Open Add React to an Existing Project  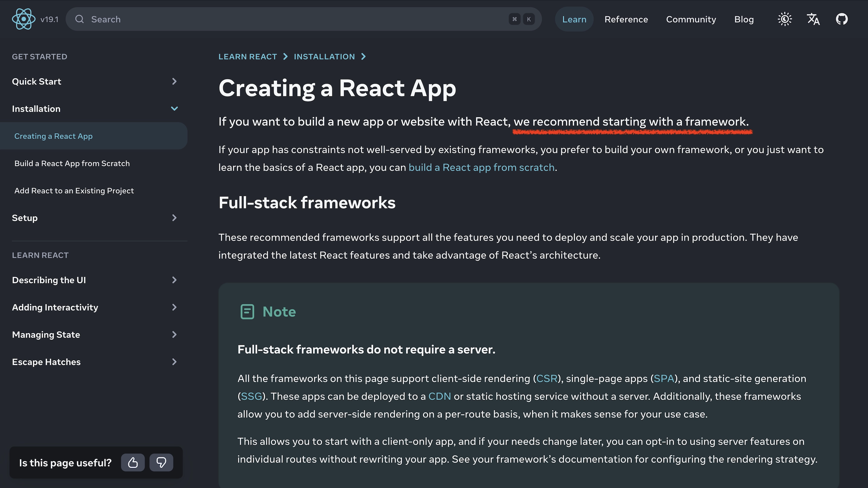coord(74,191)
